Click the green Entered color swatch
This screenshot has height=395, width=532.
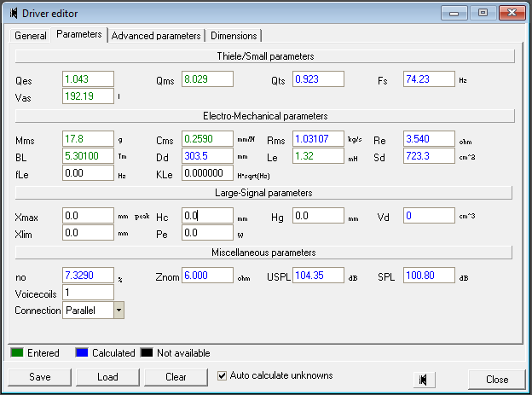tap(17, 353)
